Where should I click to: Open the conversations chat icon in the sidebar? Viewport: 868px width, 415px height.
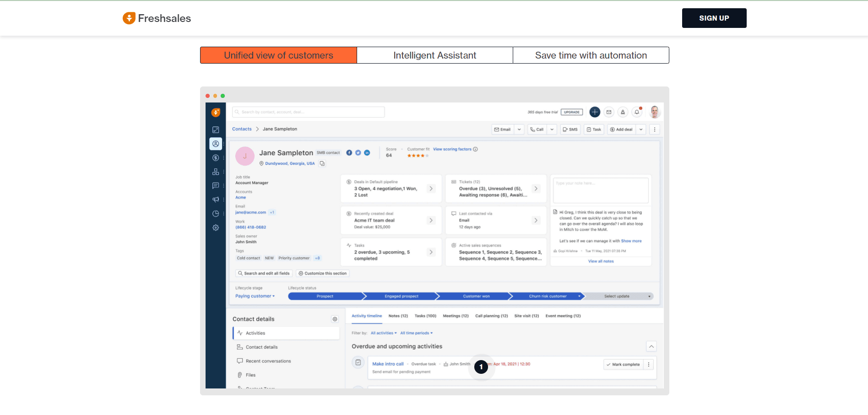[216, 185]
